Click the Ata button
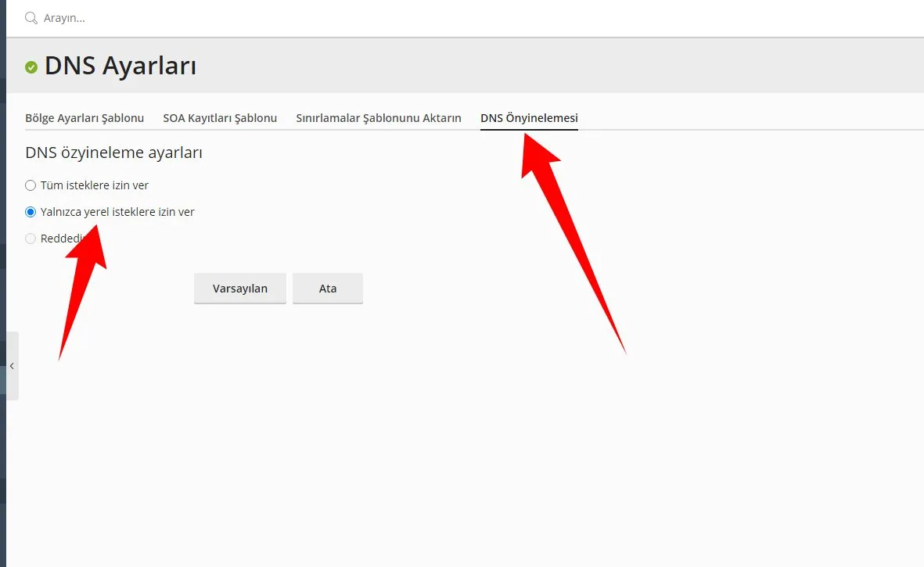This screenshot has height=567, width=924. pyautogui.click(x=327, y=289)
